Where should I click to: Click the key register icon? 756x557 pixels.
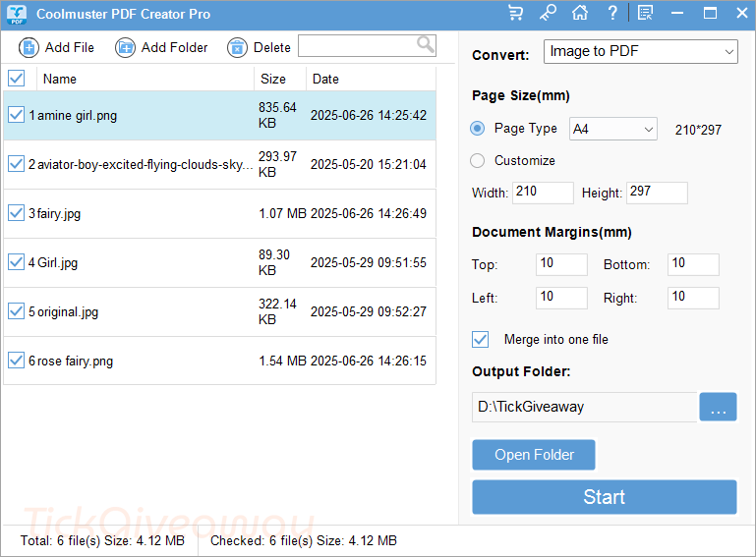pyautogui.click(x=548, y=13)
